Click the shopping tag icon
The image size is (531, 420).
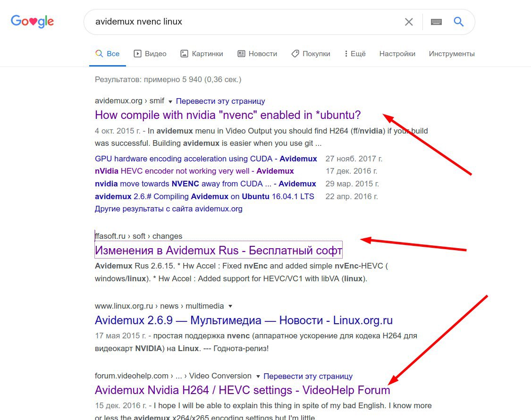coord(295,53)
